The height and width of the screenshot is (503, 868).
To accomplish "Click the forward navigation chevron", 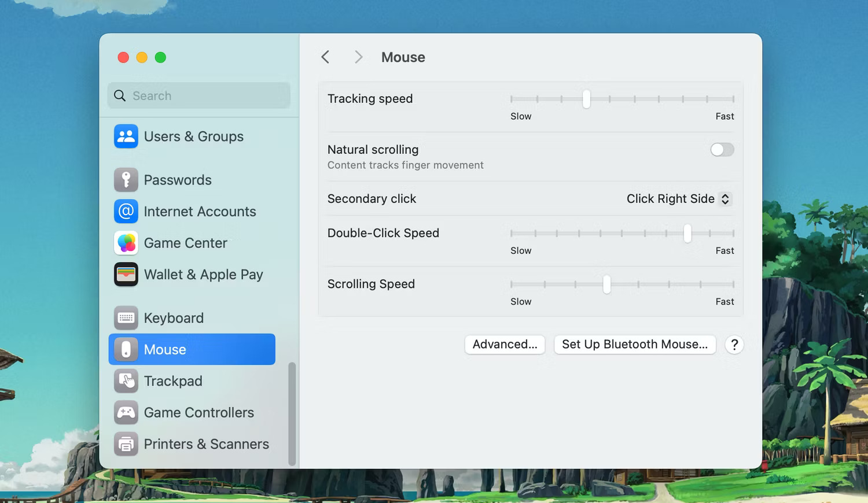I will (358, 57).
